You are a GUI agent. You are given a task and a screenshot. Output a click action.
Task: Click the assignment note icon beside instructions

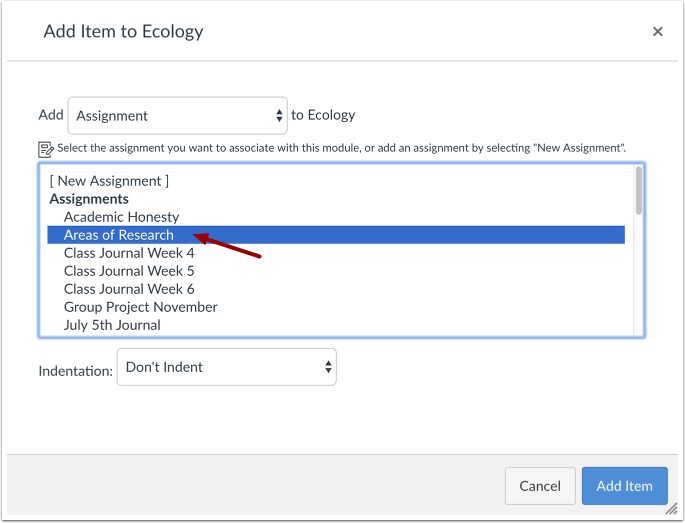click(45, 149)
